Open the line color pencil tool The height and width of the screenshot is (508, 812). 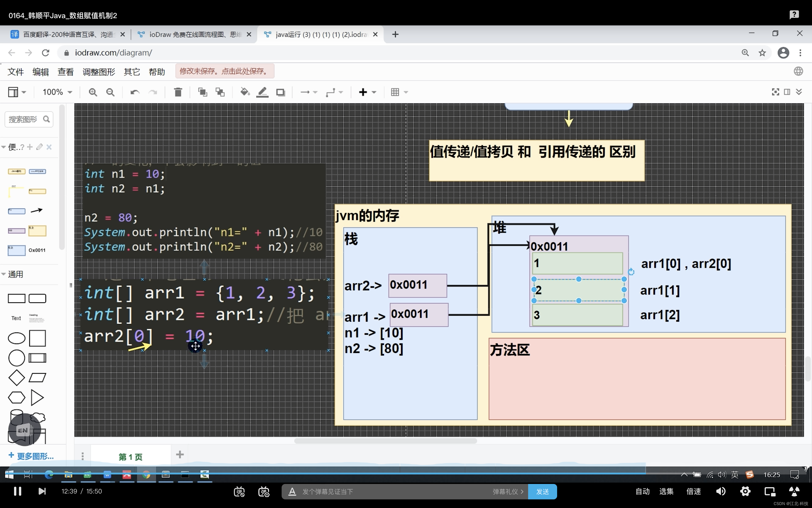tap(262, 92)
